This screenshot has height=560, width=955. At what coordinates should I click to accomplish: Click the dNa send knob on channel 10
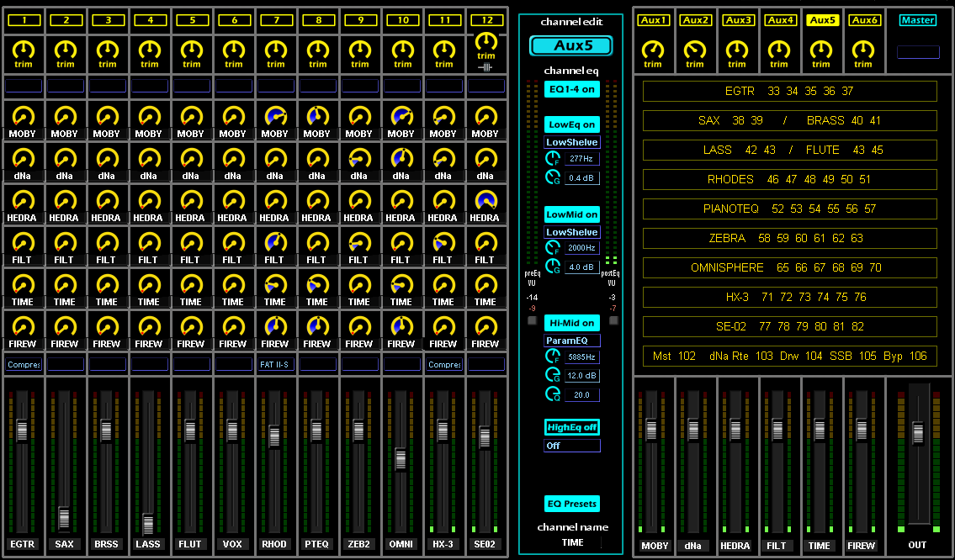click(401, 158)
